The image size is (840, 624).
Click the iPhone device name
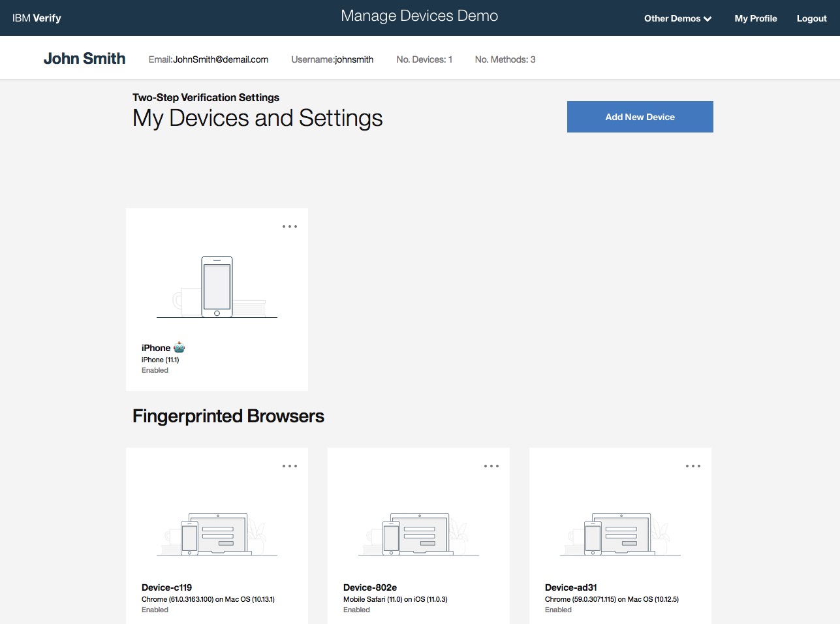(156, 348)
